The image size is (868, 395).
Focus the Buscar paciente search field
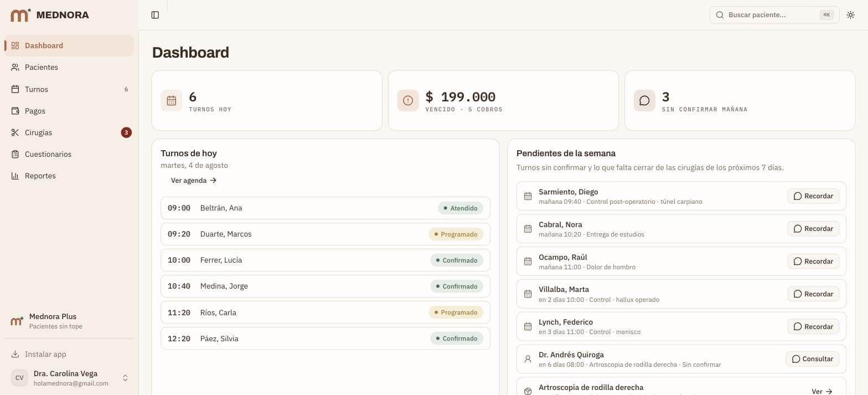[774, 15]
